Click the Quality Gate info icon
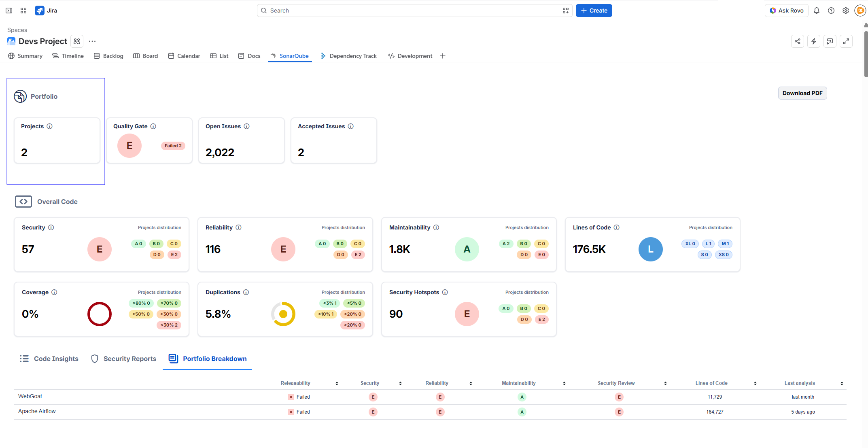 pos(153,126)
